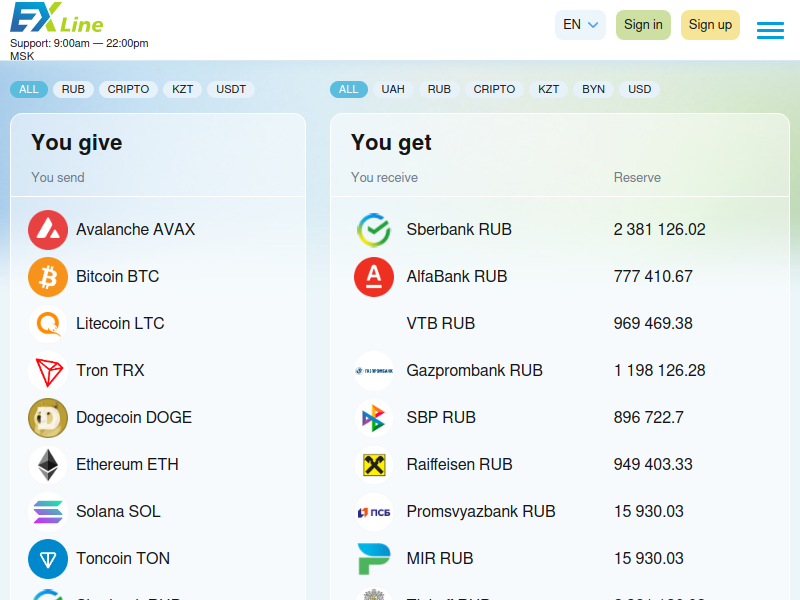Click the Toncoin TON icon
The height and width of the screenshot is (600, 800).
coord(48,559)
